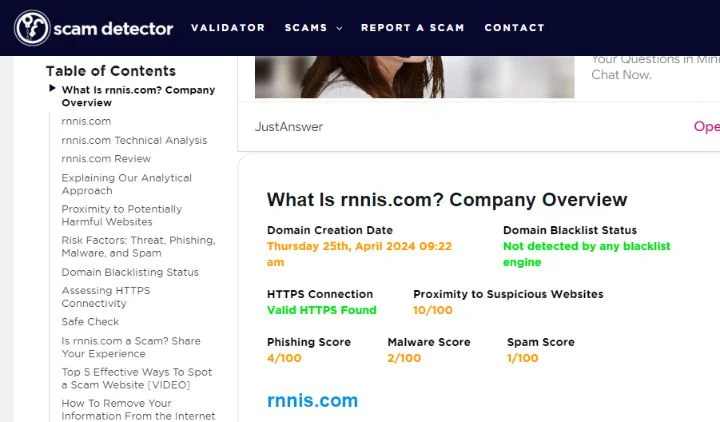Select the 1/100 spam score
Screen dimensions: 720x422
523,358
